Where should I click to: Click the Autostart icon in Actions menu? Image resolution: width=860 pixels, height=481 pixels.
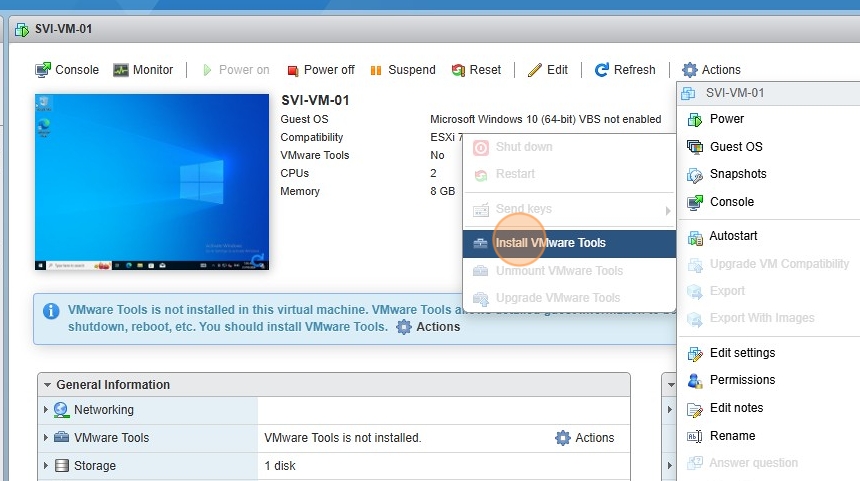click(695, 237)
